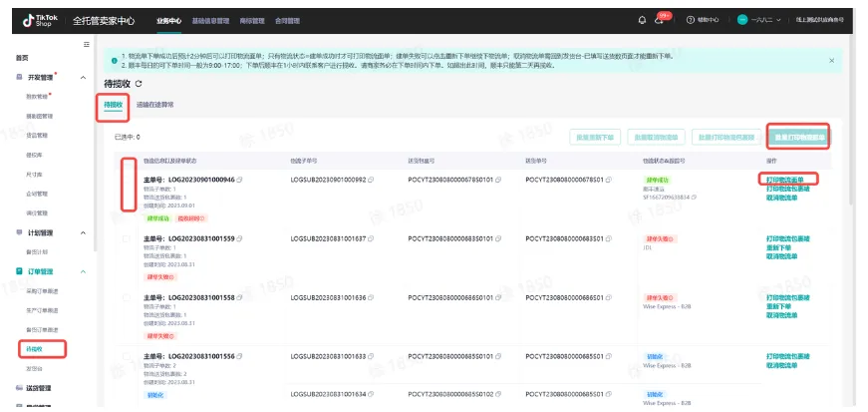Click 重新下单 for order LOG20230831001559
This screenshot has height=412, width=868.
(778, 247)
